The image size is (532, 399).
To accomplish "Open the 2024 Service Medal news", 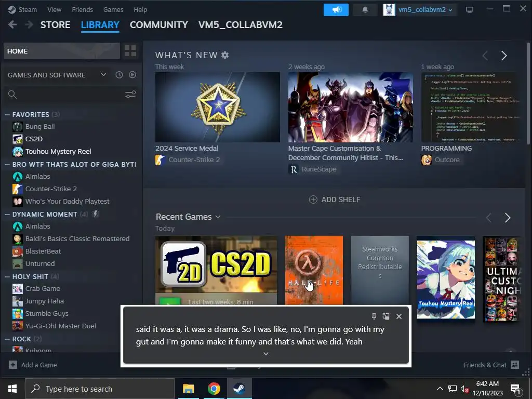I will click(x=218, y=107).
